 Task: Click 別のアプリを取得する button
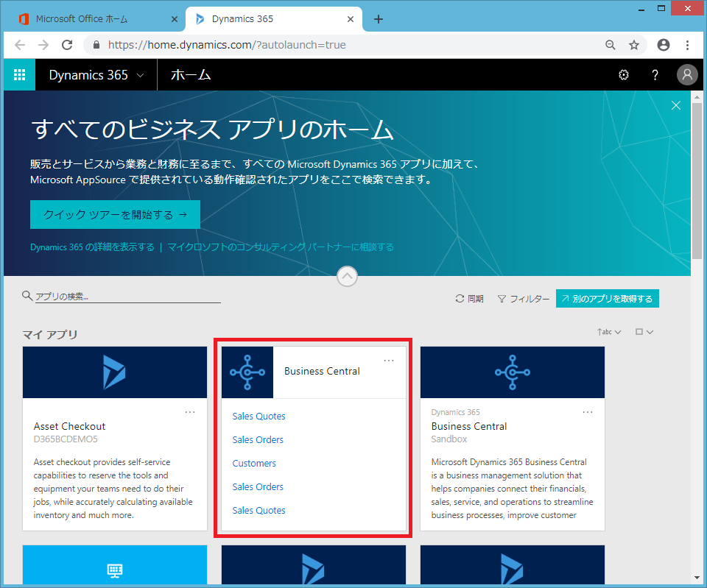coord(608,299)
